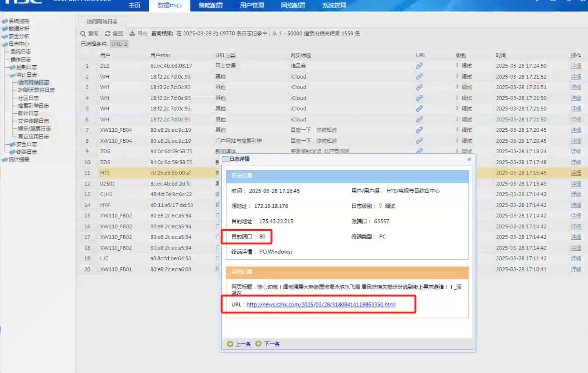This screenshot has width=588, height=373.
Task: Click the 统计报表 folder icon
Action: [5, 160]
